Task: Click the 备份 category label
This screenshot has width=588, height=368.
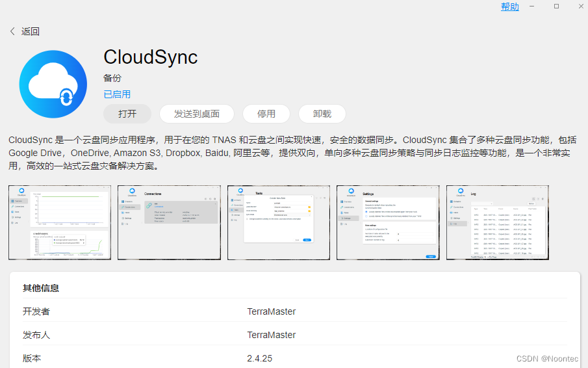Action: (x=112, y=78)
